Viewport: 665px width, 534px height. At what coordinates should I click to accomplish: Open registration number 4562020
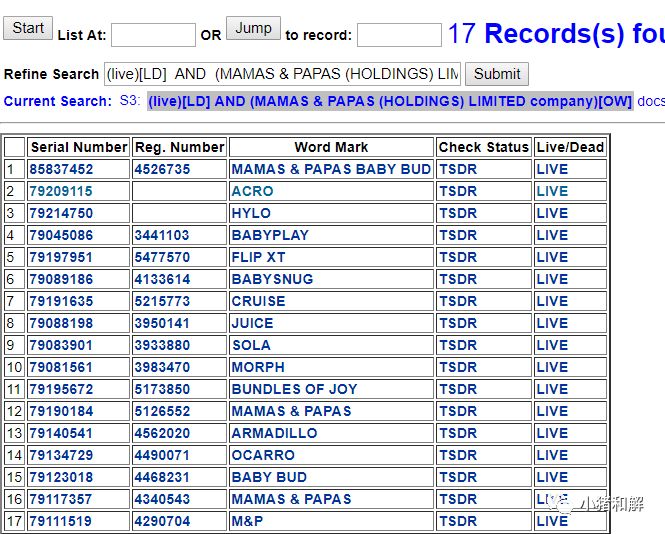click(x=162, y=433)
